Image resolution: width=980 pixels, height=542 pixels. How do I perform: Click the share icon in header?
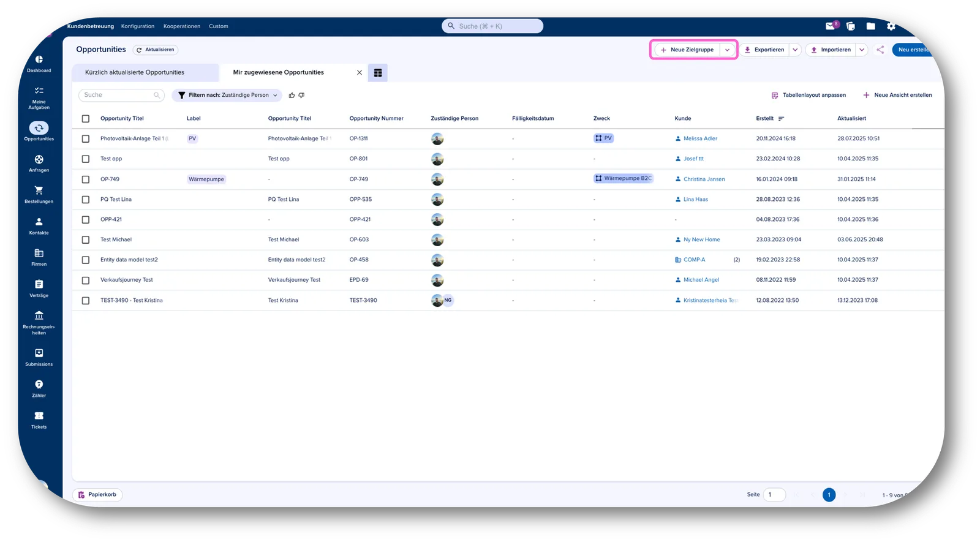(880, 50)
